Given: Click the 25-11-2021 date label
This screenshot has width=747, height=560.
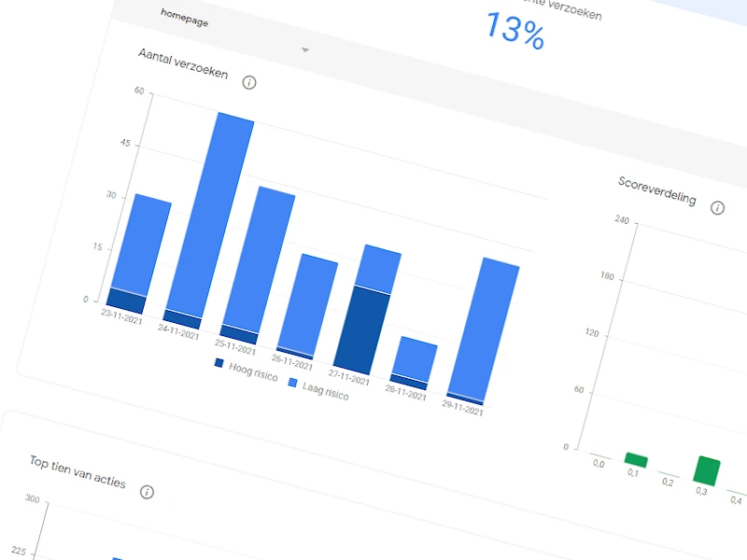Looking at the screenshot, I should pyautogui.click(x=235, y=347).
